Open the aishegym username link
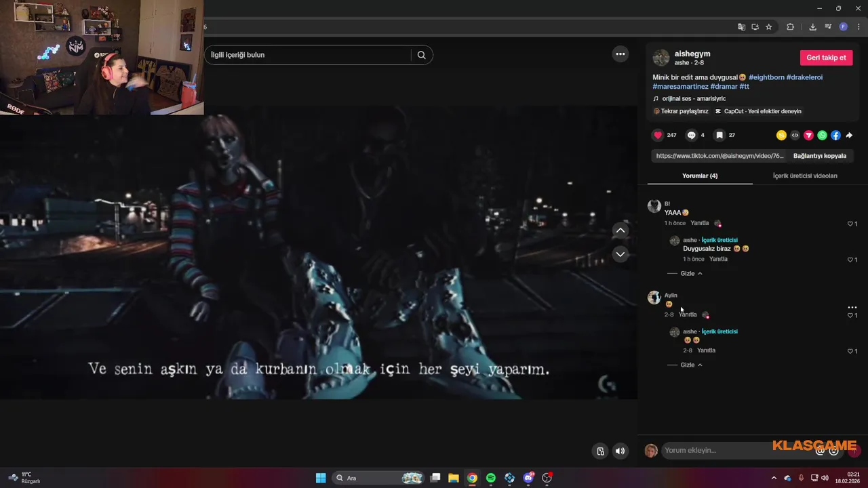This screenshot has width=868, height=488. coord(692,54)
